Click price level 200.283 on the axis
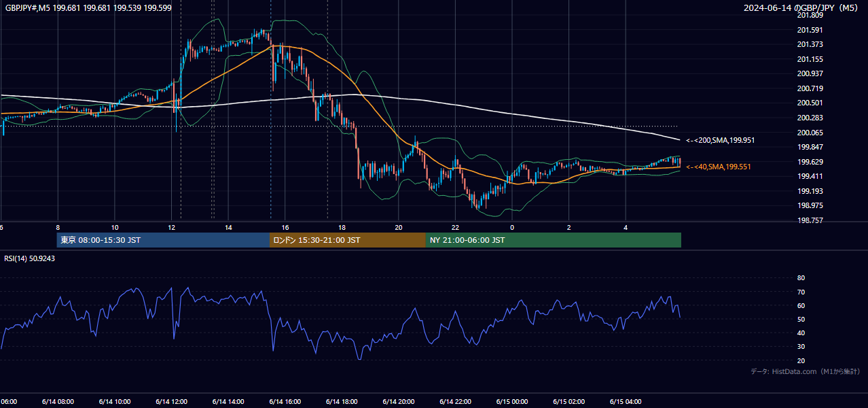The image size is (868, 408). (x=810, y=118)
